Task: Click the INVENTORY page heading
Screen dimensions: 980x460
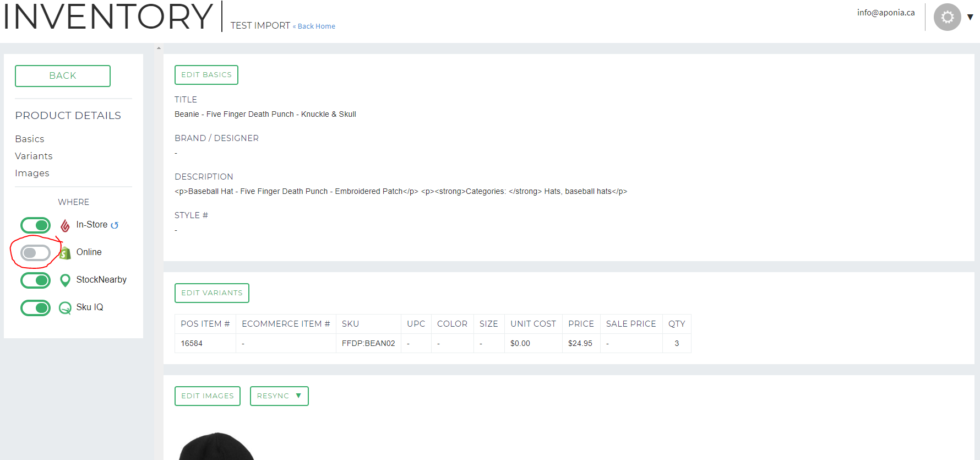Action: (x=108, y=16)
